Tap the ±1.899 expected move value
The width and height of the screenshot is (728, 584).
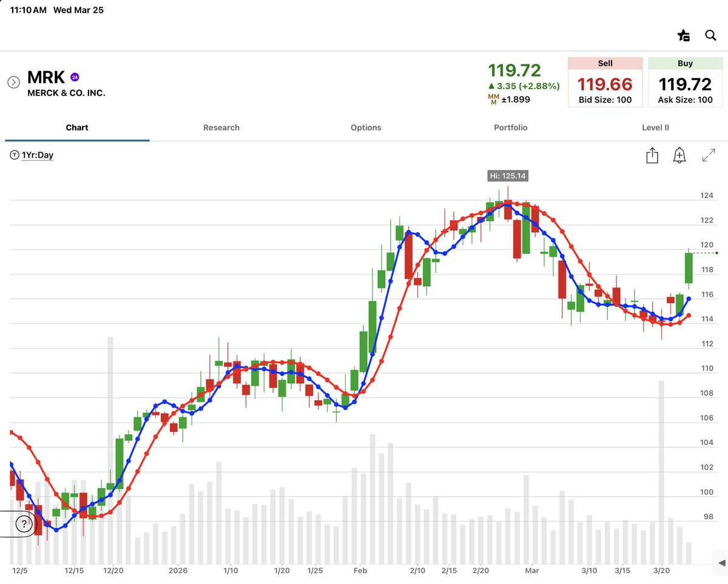[516, 99]
